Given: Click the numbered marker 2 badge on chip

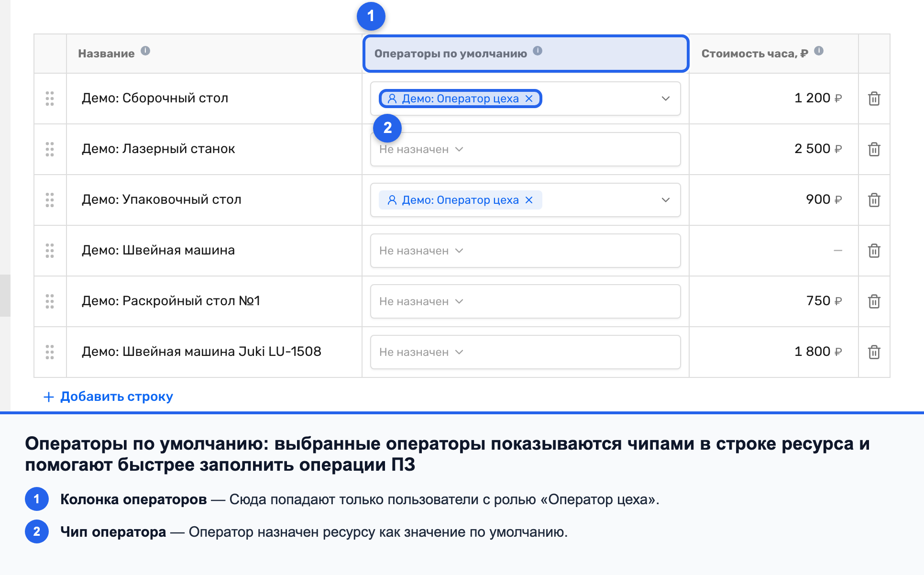Looking at the screenshot, I should [x=387, y=128].
